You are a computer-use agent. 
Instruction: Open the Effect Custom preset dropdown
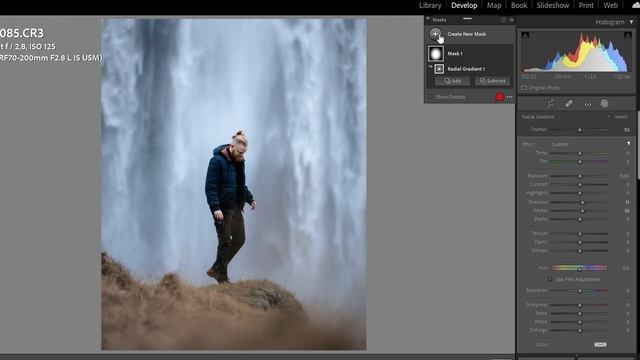coord(562,144)
